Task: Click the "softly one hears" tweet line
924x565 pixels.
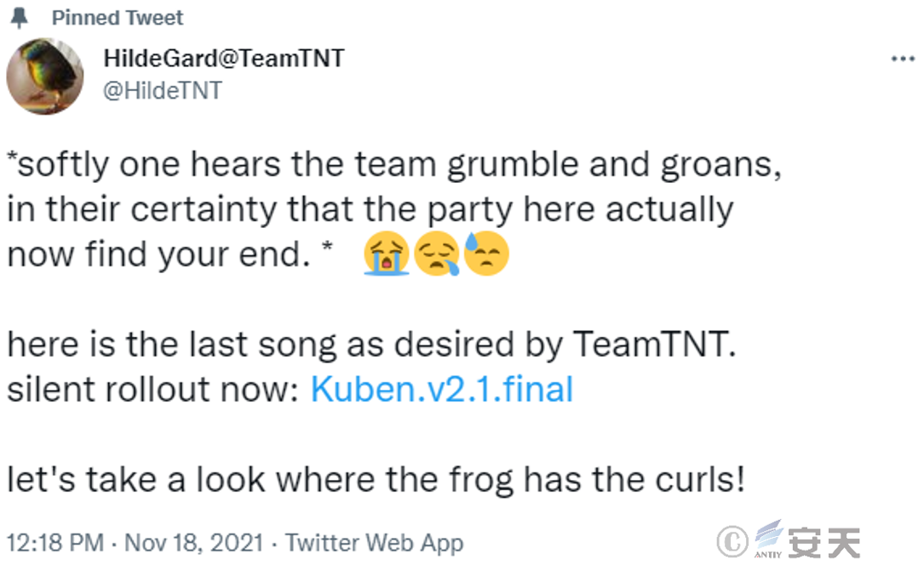Action: click(x=393, y=163)
